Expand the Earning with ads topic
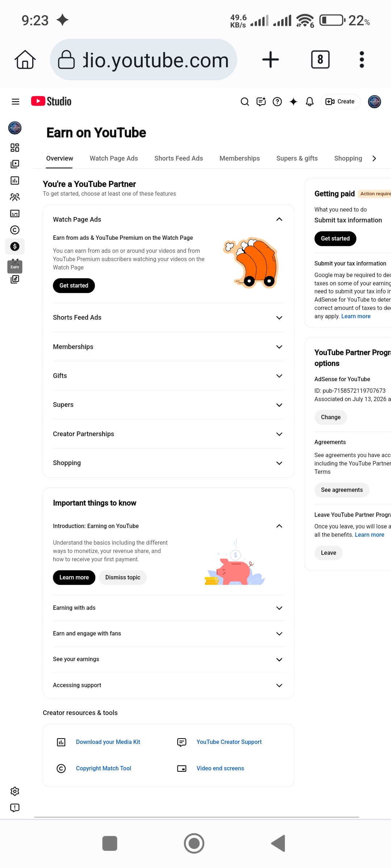Image resolution: width=391 pixels, height=868 pixels. click(168, 608)
